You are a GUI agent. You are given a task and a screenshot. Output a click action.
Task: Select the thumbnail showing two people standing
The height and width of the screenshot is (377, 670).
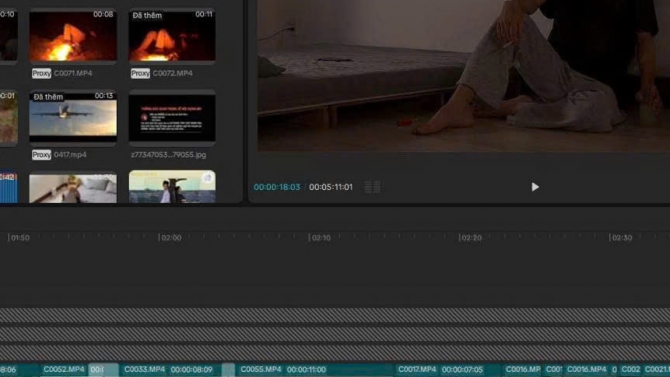tap(172, 187)
